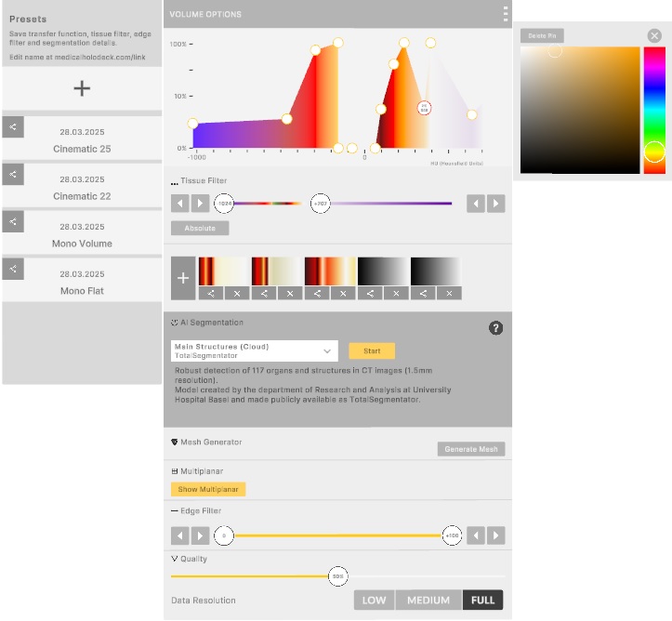
Task: Share the Mono Flat preset
Action: 13,269
